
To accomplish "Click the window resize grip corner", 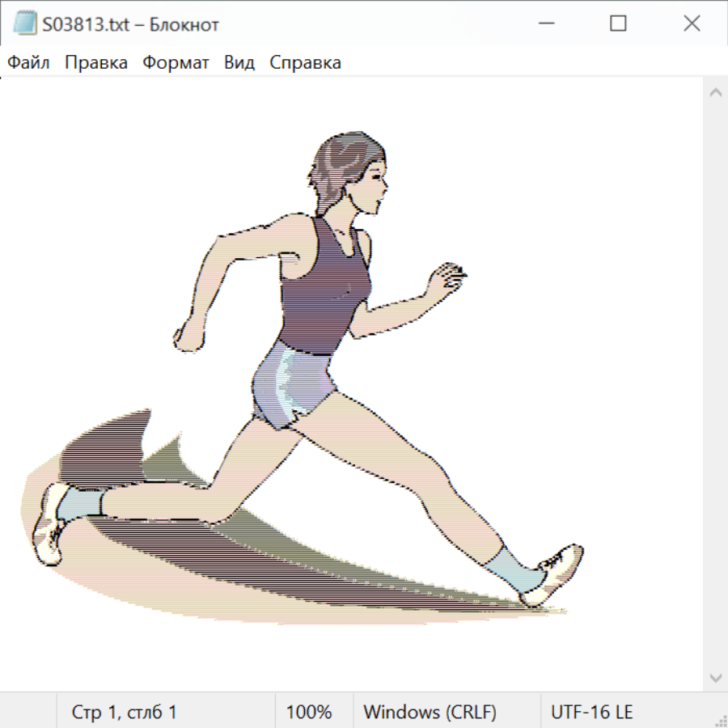I will click(720, 720).
